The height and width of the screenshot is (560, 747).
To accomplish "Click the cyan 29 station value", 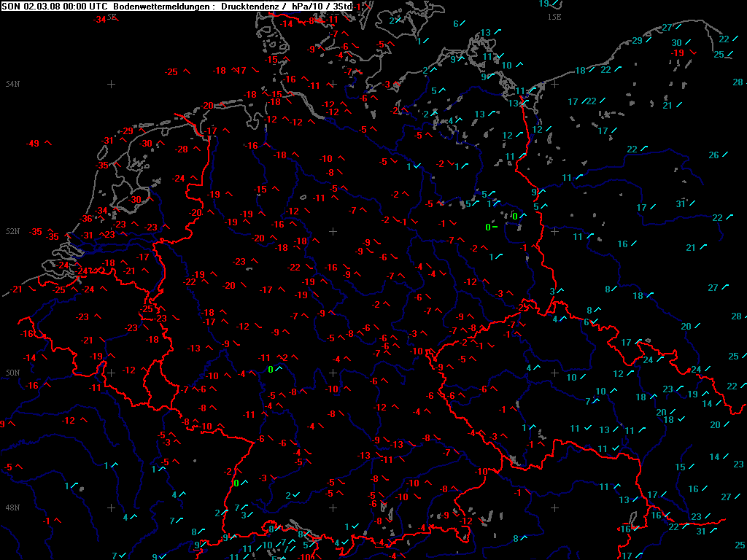I will pos(636,41).
